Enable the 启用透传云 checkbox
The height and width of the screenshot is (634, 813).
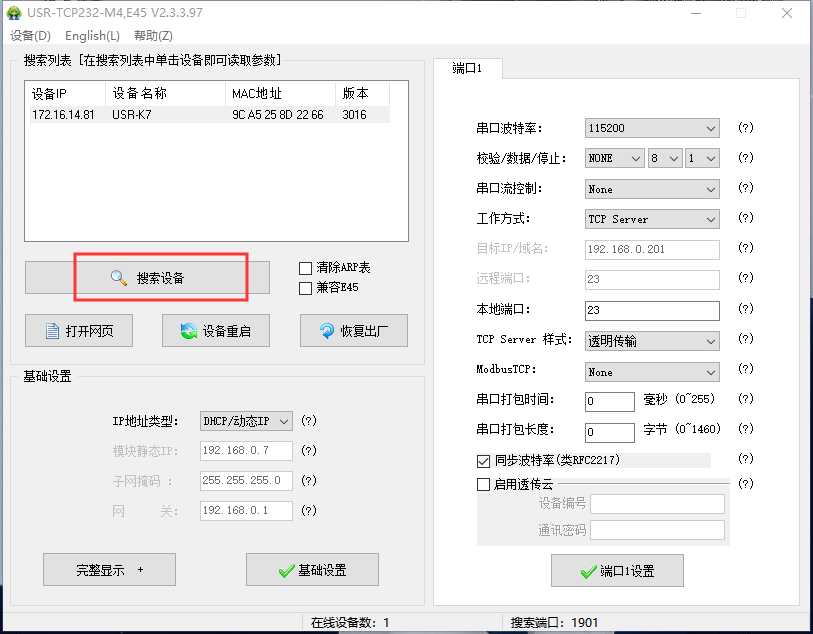[x=484, y=484]
